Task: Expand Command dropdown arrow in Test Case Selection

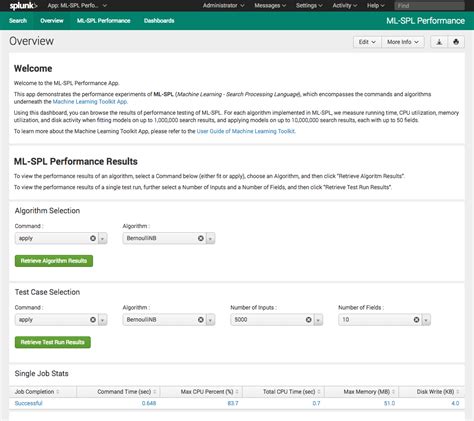Action: point(102,320)
